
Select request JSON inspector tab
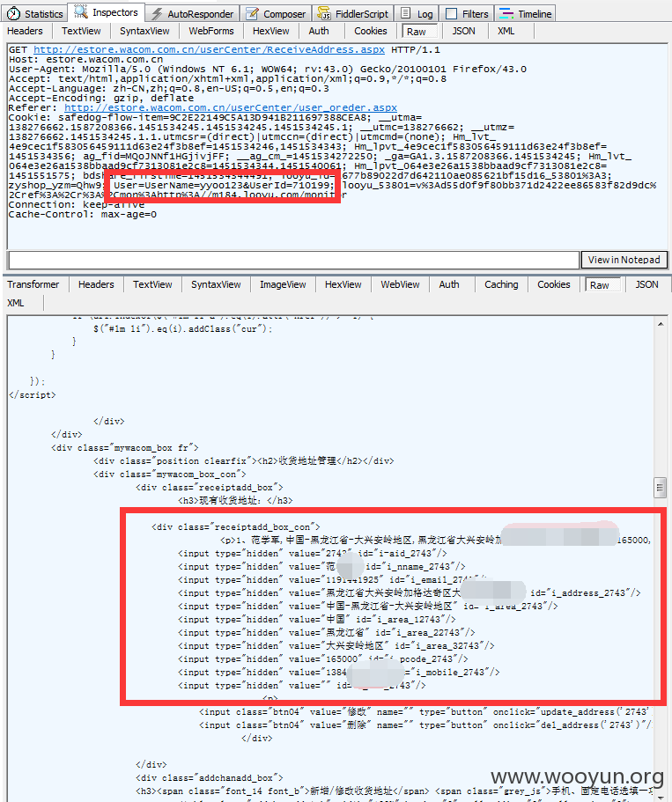click(463, 31)
